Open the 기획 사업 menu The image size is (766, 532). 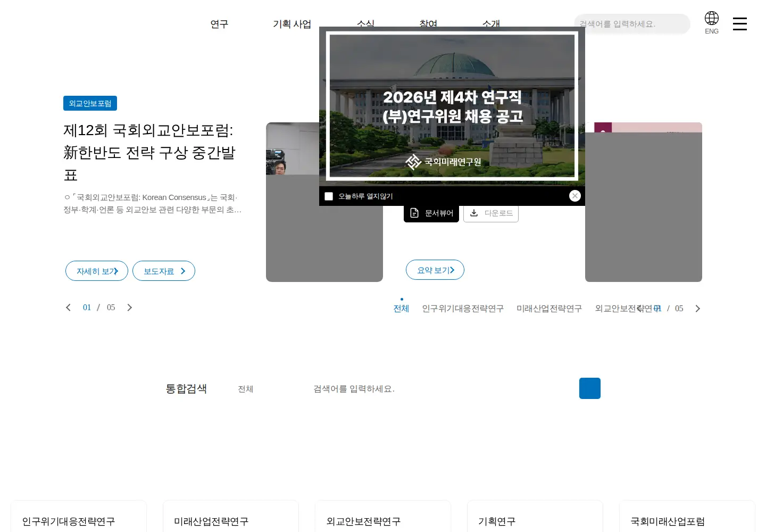[292, 24]
